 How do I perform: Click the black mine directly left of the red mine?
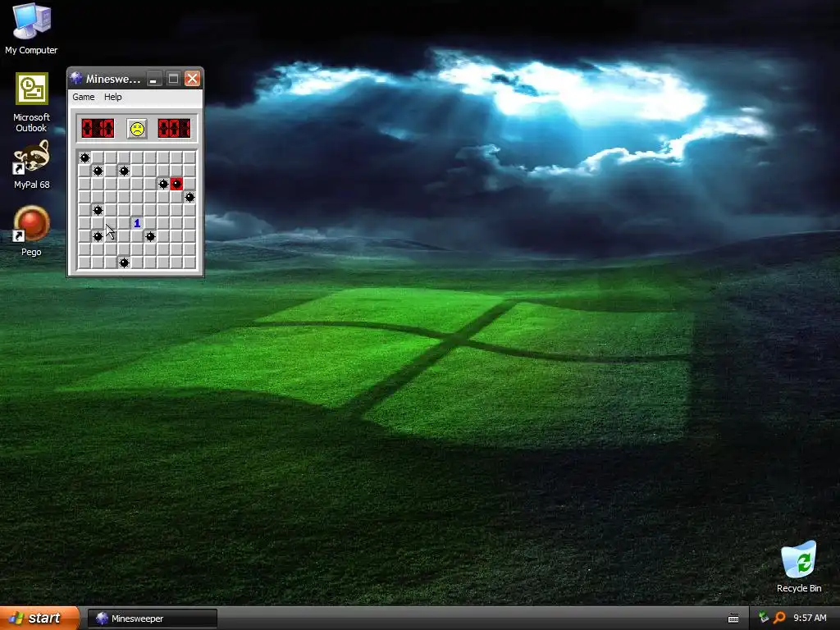(x=163, y=184)
